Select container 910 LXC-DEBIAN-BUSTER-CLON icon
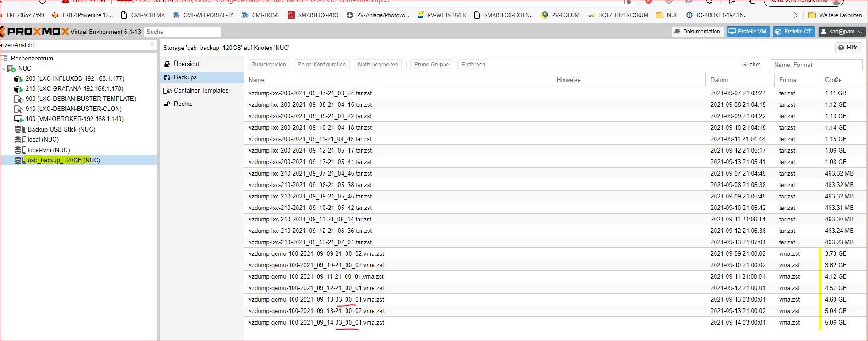 tap(18, 109)
